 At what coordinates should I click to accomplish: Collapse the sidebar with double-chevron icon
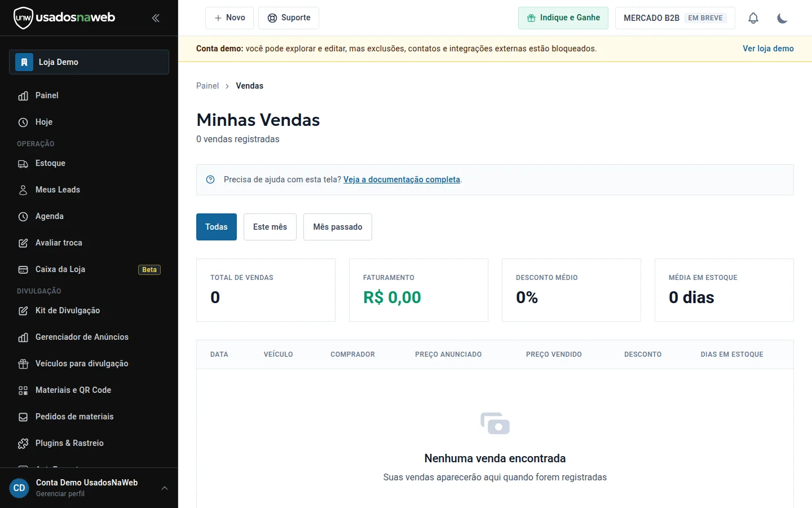[x=156, y=18]
